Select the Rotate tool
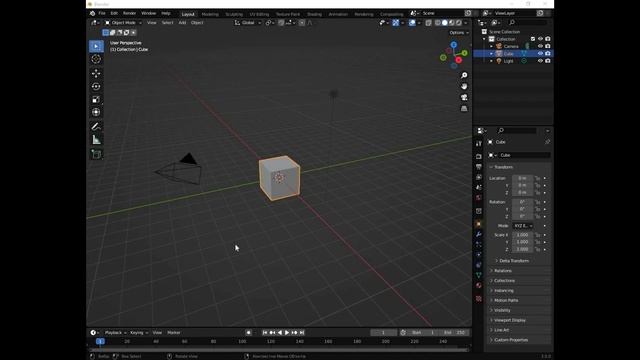640x360 pixels. (96, 87)
